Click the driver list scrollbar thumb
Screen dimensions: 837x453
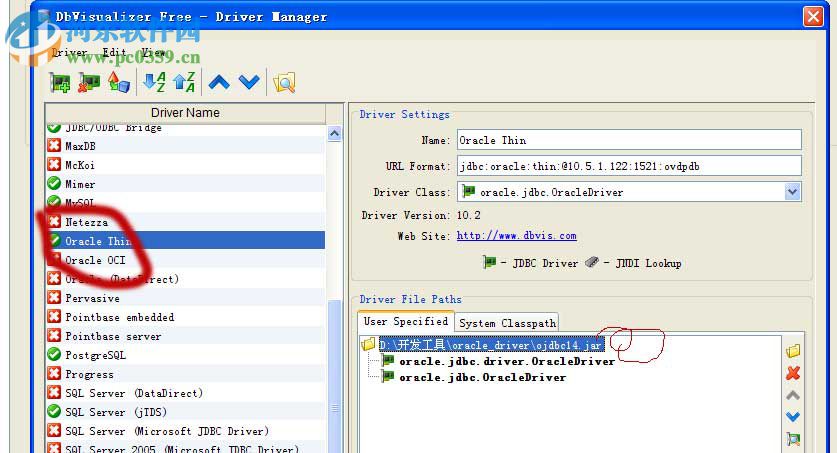click(x=335, y=376)
